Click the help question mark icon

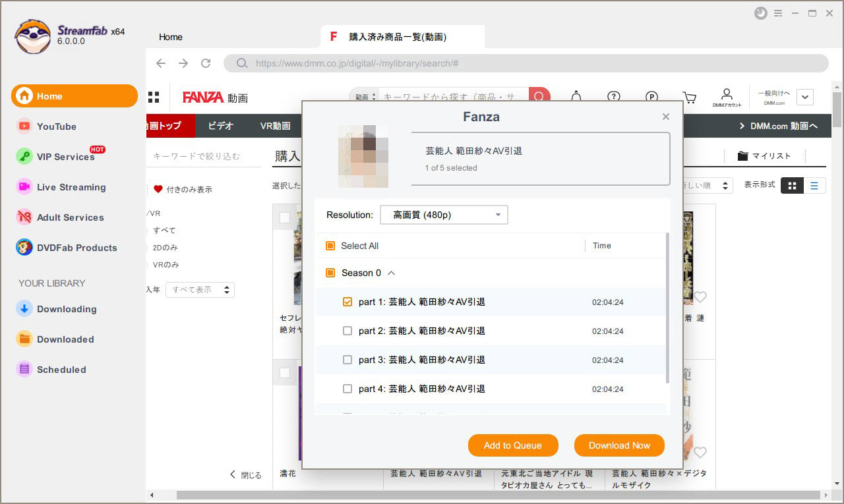[x=614, y=97]
